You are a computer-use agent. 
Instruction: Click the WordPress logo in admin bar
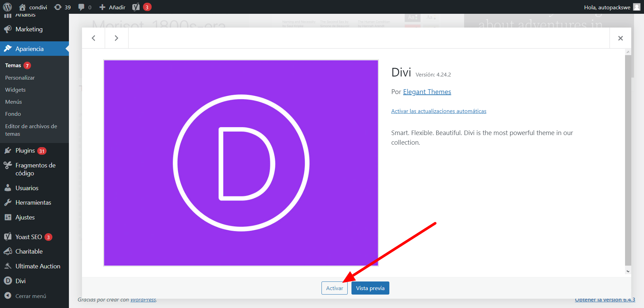tap(7, 7)
